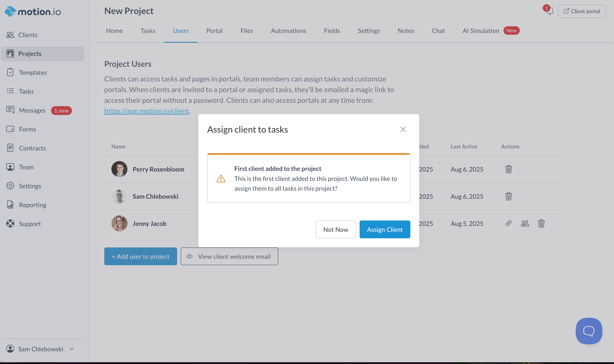Open the AI Simulation tab

[481, 31]
